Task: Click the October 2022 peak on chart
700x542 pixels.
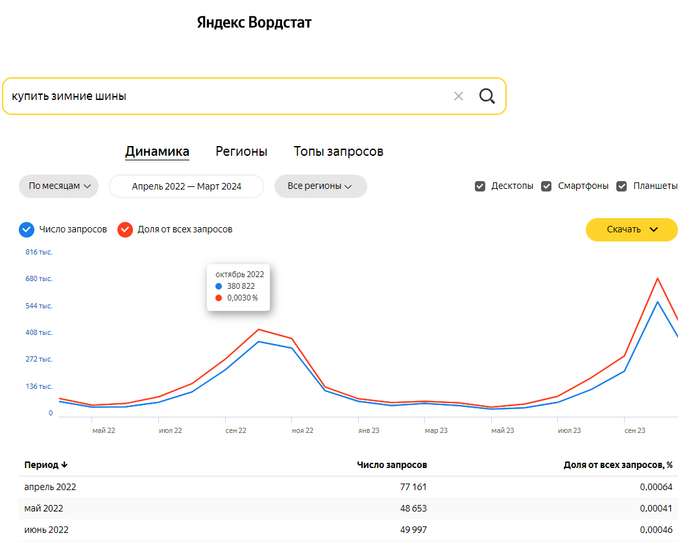Action: (x=258, y=342)
